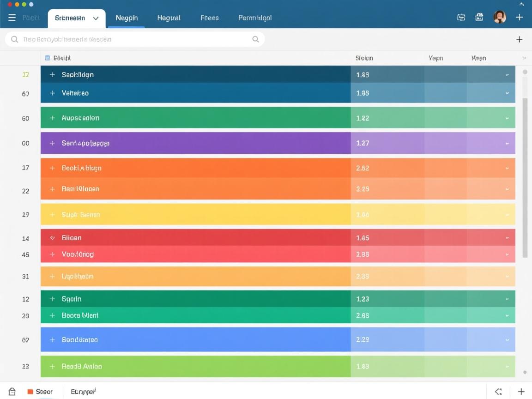Click the user avatar profile picture

(x=499, y=18)
